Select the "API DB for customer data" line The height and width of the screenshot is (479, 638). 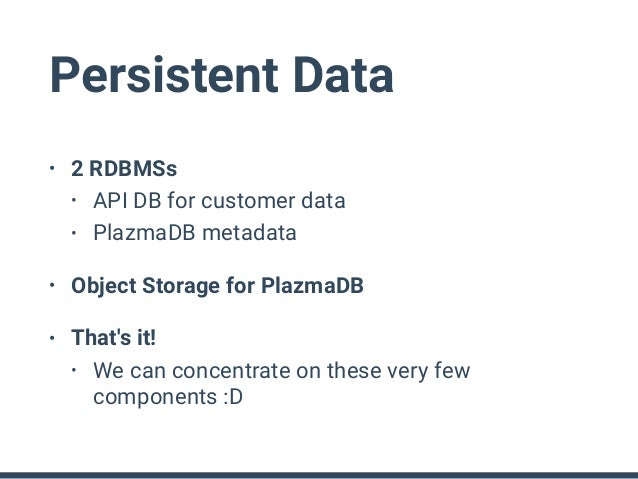click(219, 201)
